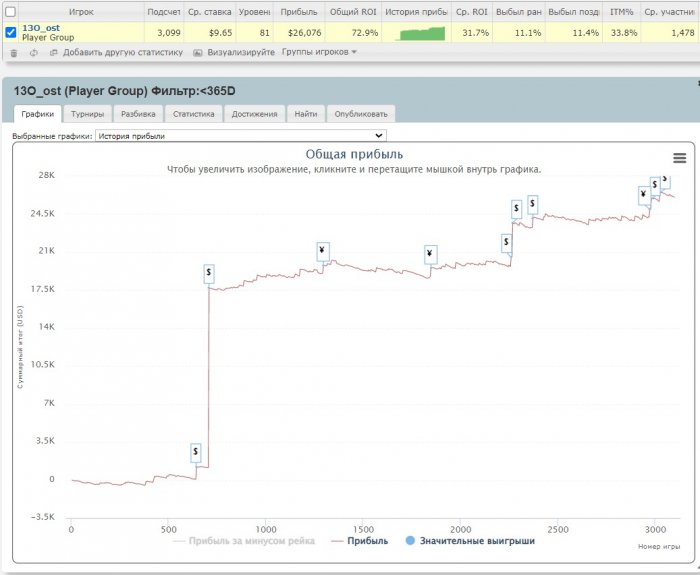Click the green profit history sparkline thumbnail
The width and height of the screenshot is (700, 575).
421,33
